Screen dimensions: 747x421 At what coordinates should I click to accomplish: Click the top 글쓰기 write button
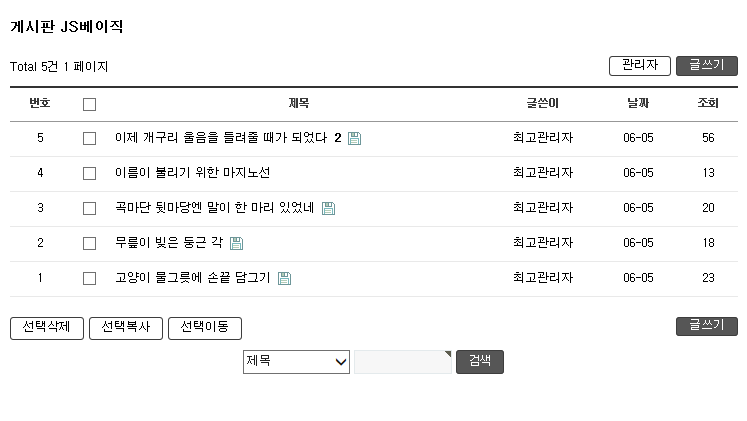click(706, 66)
